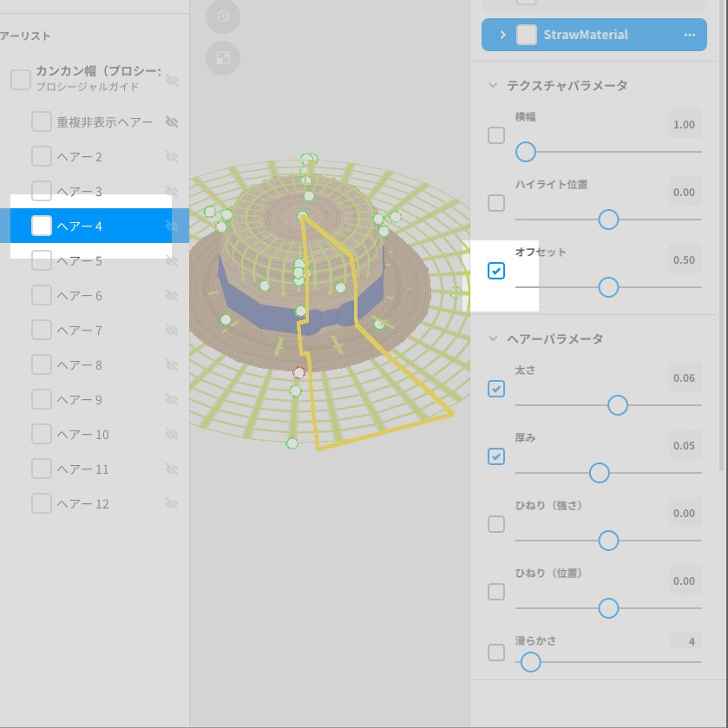Click the ハイライト位置 slider handle
Viewport: 728px width, 728px height.
[x=608, y=220]
